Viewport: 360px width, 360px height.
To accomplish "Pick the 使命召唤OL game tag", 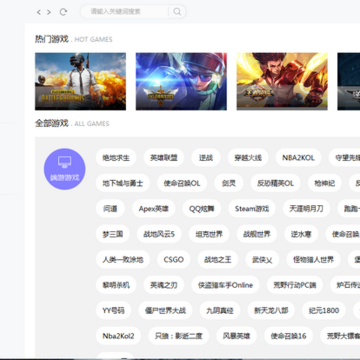I will (x=182, y=183).
